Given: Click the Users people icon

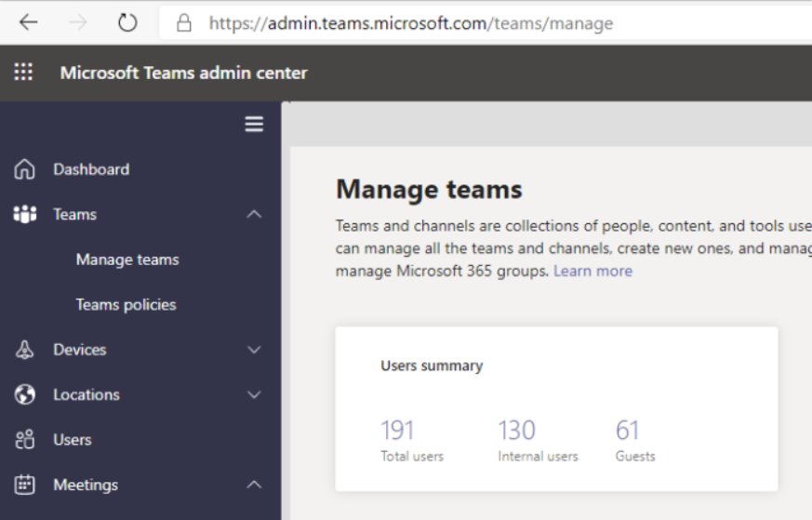Looking at the screenshot, I should (x=25, y=440).
